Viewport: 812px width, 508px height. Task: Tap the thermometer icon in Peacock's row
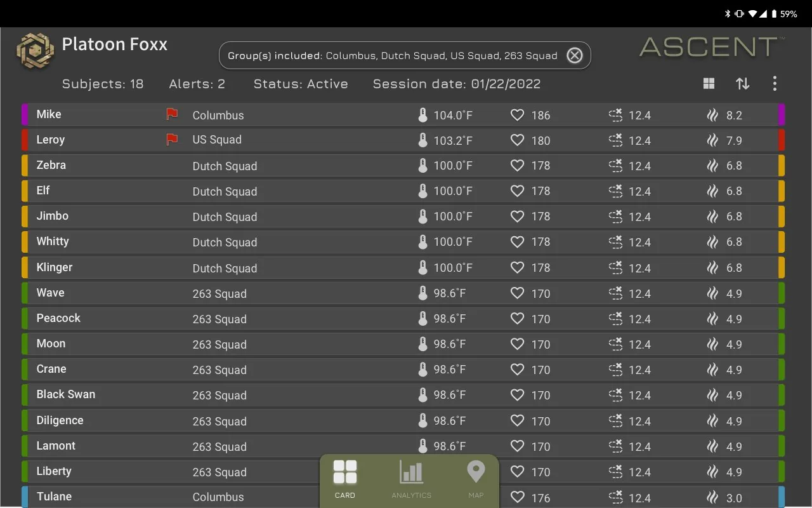[x=423, y=319]
